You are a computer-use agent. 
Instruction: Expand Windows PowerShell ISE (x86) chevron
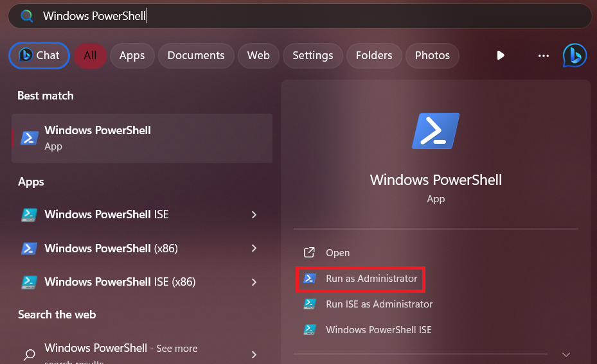254,282
